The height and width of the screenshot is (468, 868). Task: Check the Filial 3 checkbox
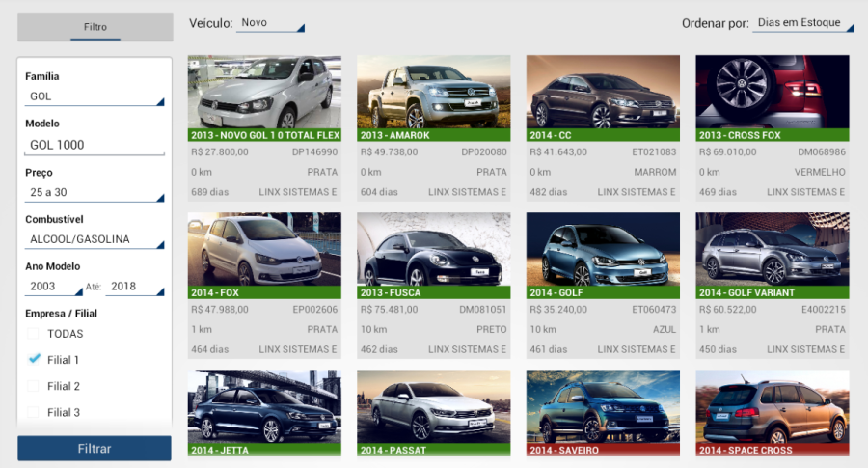pos(33,412)
